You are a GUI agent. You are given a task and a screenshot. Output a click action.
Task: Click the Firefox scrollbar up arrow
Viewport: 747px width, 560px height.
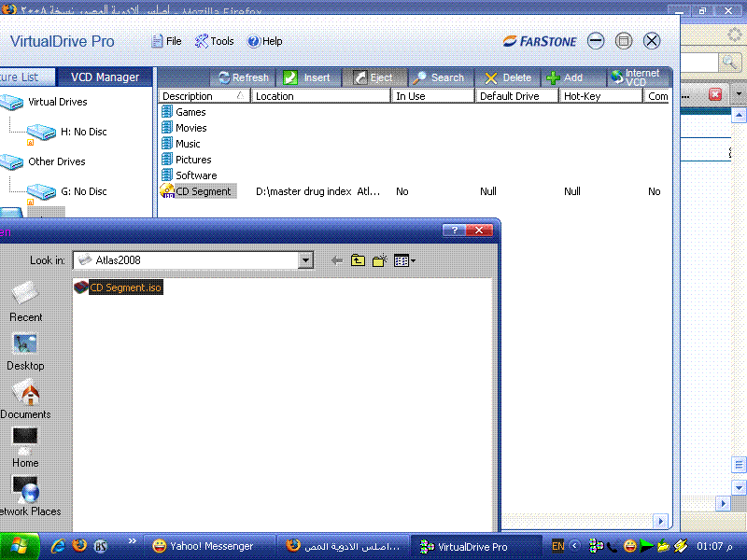(739, 115)
